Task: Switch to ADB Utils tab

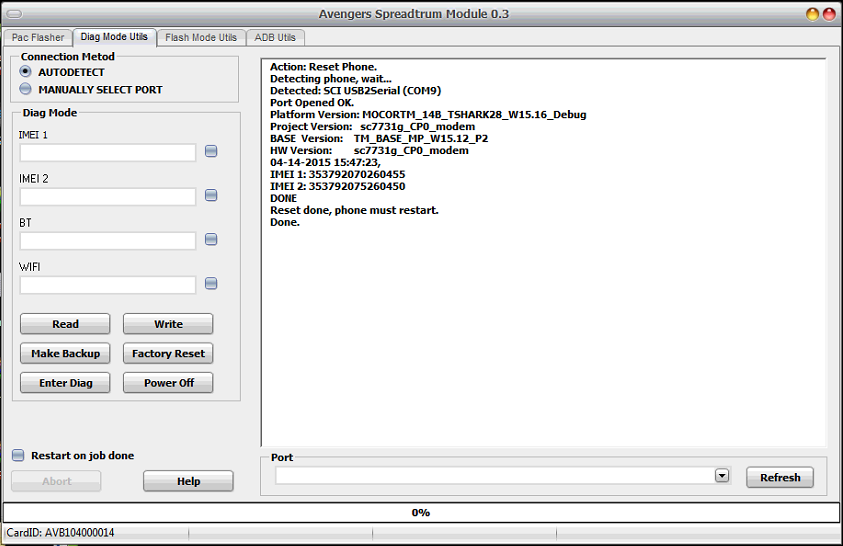Action: pyautogui.click(x=275, y=38)
